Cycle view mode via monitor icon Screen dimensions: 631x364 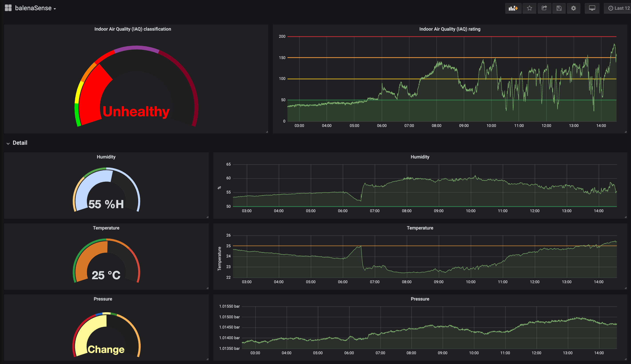click(592, 8)
